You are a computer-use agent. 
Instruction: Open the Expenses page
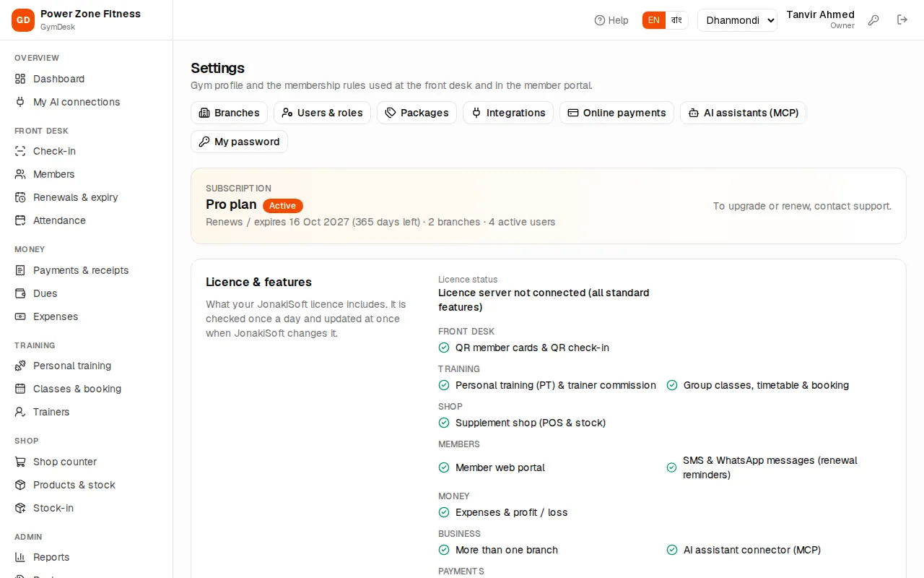click(87, 316)
